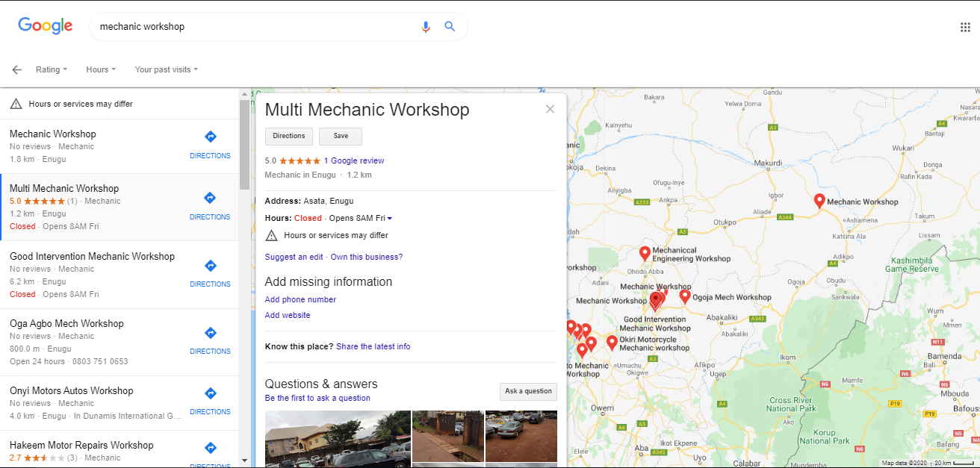Viewport: 980px width, 468px height.
Task: Click the magnifier search icon
Action: (x=450, y=26)
